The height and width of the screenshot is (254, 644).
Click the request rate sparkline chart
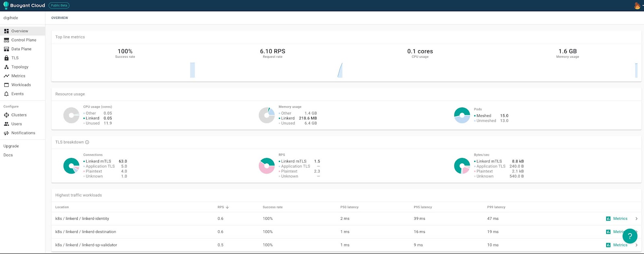340,70
